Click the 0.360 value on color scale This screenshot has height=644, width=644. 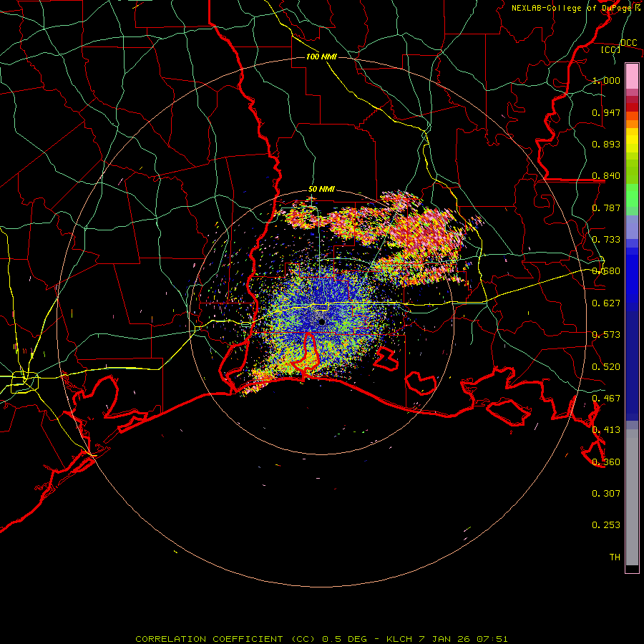606,462
